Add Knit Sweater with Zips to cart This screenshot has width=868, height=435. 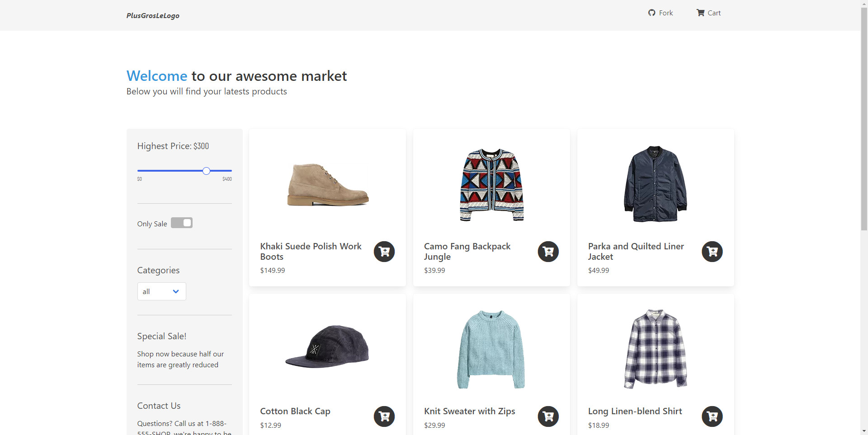click(548, 416)
